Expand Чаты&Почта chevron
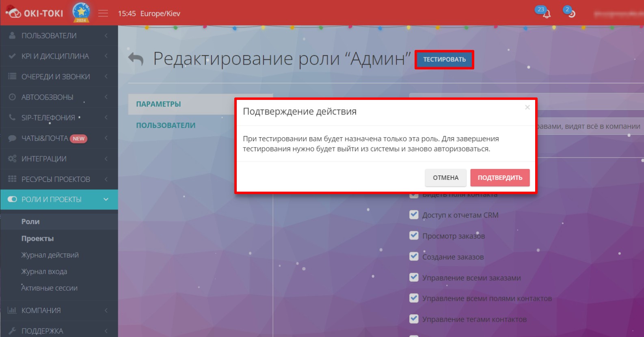The width and height of the screenshot is (644, 337). 106,138
